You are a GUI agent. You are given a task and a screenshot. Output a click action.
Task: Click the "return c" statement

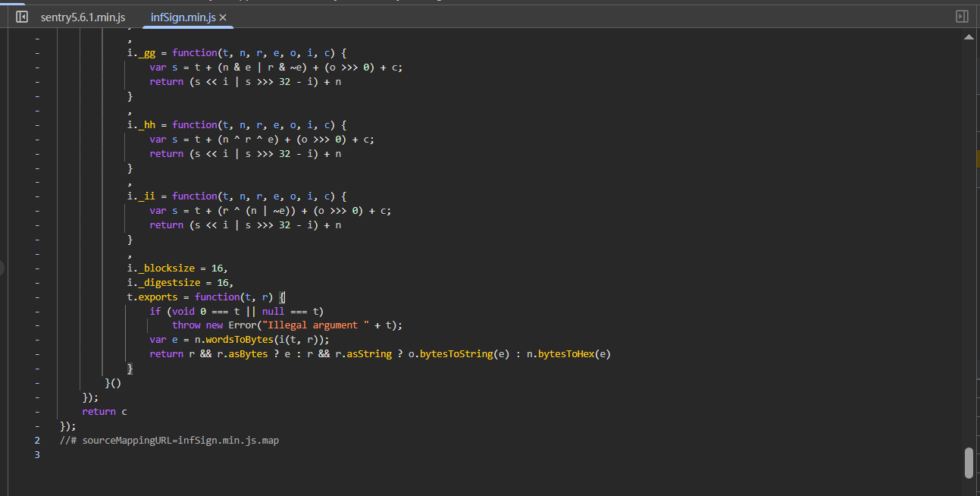click(x=105, y=411)
